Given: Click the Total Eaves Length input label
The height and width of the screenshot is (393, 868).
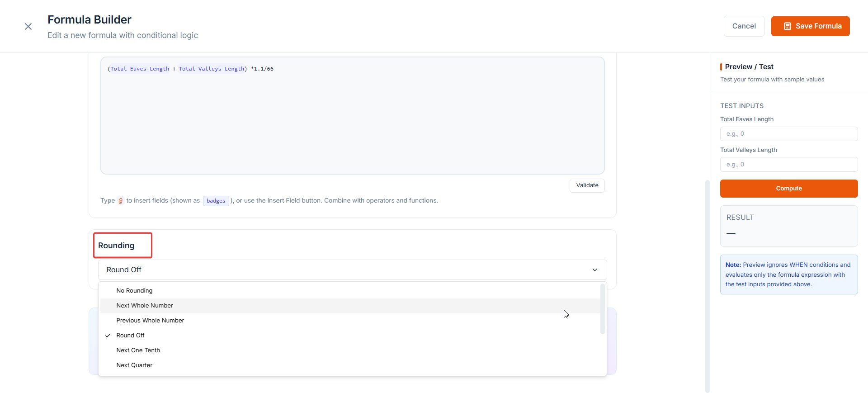Looking at the screenshot, I should coord(746,119).
